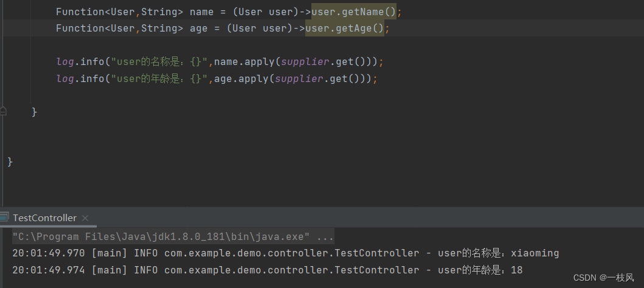Click the TestController run icon in tab
Screen dimensions: 644x288
point(4,218)
